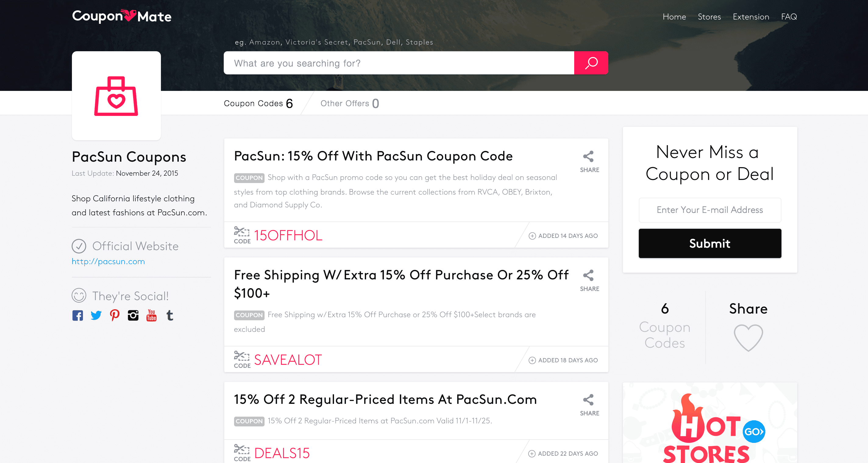Share the Free Shipping coupon
This screenshot has height=463, width=868.
pyautogui.click(x=589, y=281)
